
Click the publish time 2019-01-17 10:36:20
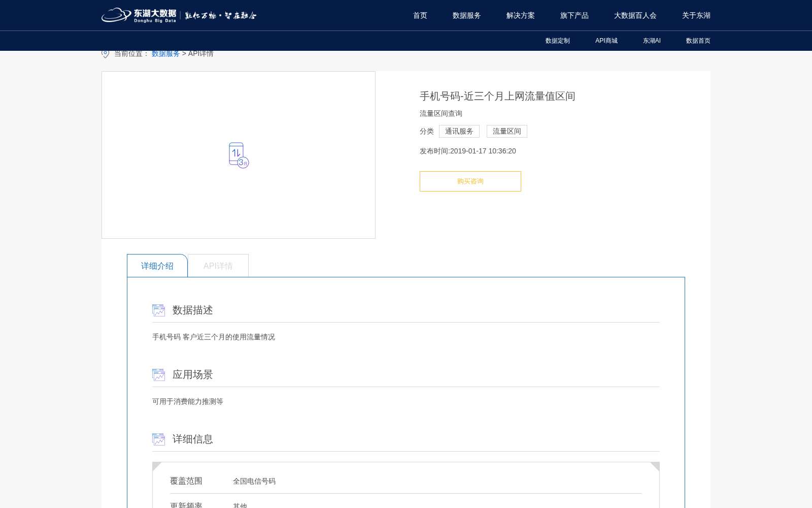483,151
